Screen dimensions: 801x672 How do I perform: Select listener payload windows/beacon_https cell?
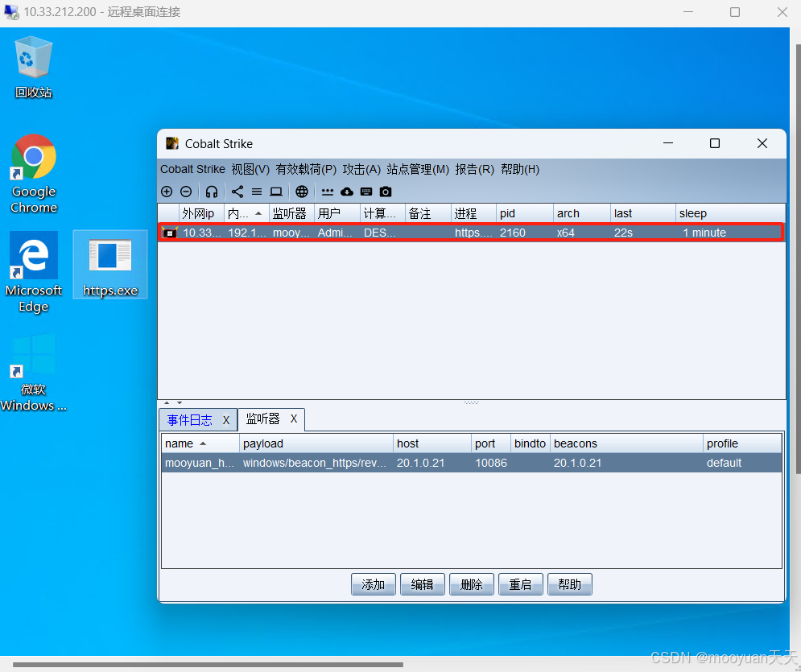316,463
